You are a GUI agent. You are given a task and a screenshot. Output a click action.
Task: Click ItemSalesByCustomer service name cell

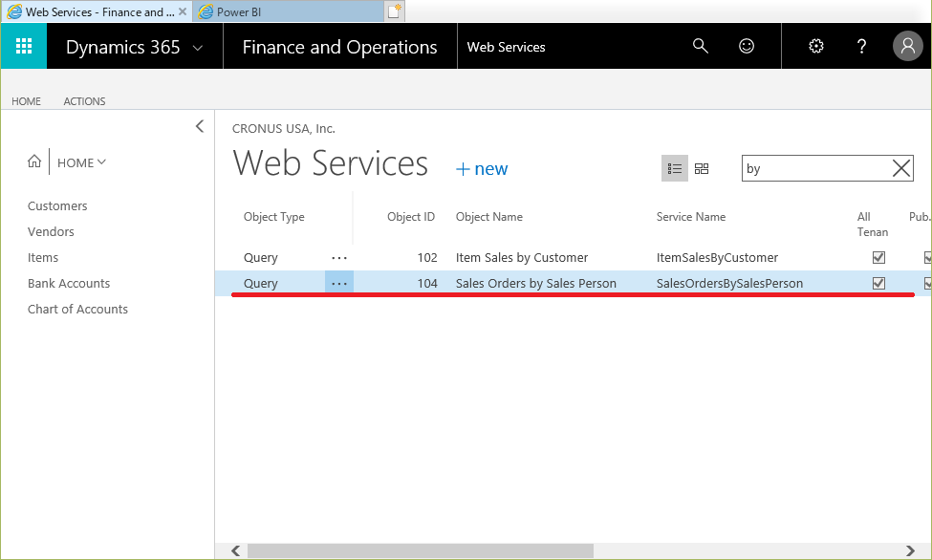717,257
